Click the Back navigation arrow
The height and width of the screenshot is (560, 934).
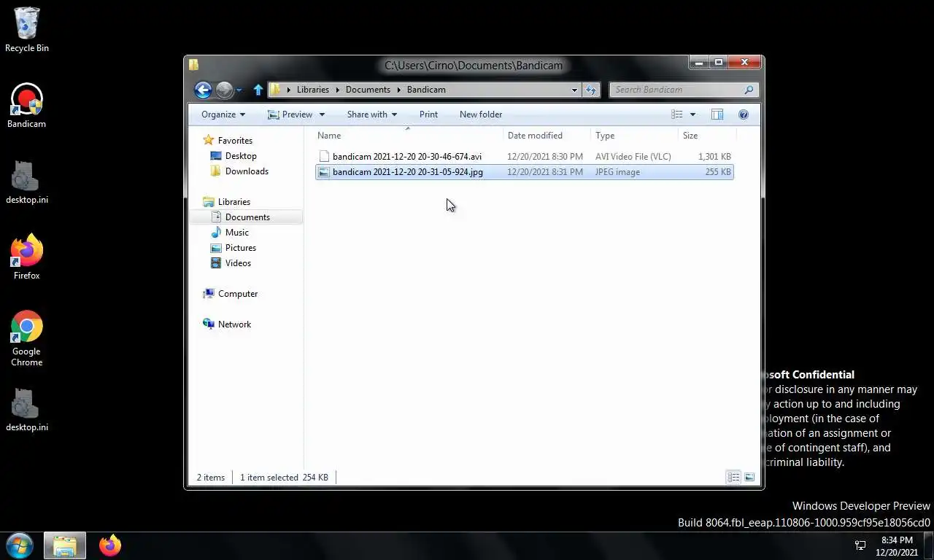click(203, 90)
